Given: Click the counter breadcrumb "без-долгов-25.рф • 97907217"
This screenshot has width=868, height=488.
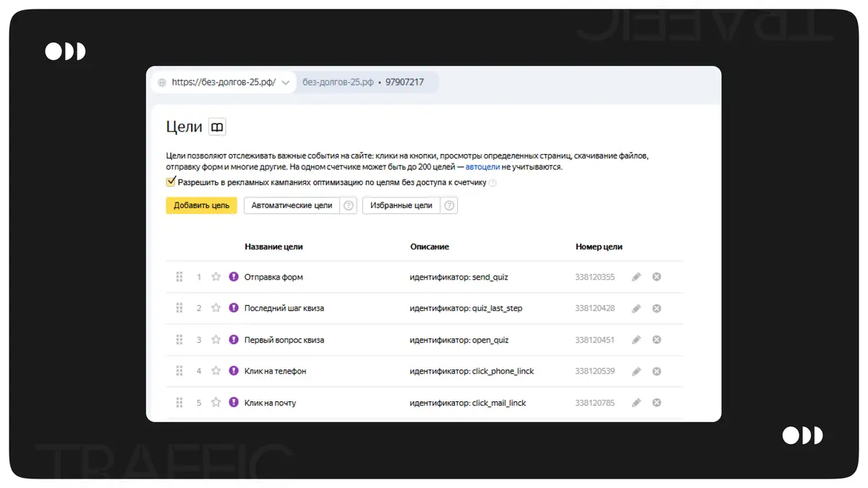Looking at the screenshot, I should pos(363,82).
